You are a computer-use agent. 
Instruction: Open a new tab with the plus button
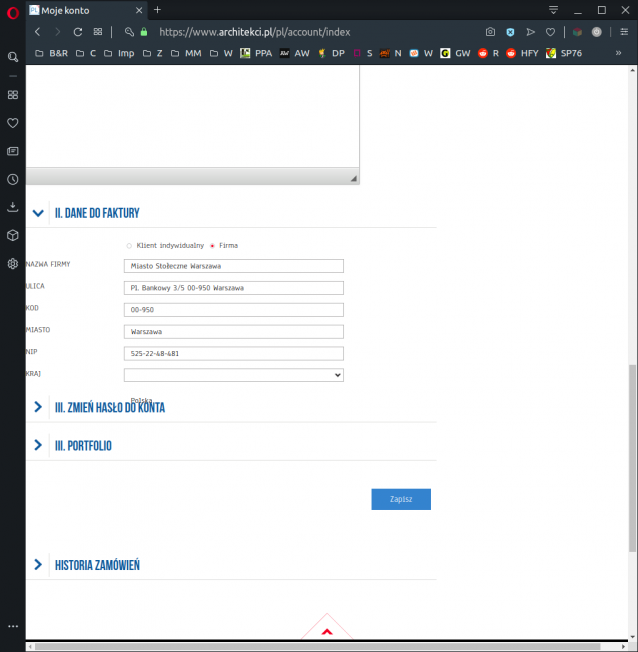tap(157, 10)
